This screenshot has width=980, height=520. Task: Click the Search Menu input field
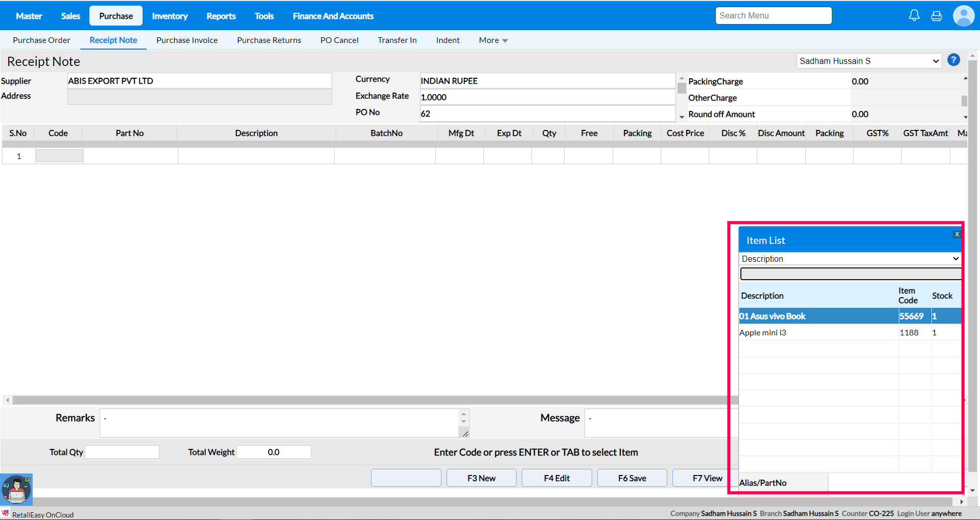(773, 16)
